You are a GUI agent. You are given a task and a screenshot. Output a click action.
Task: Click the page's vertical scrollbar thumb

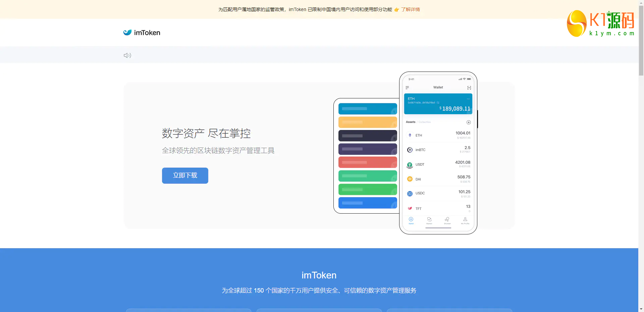641,40
